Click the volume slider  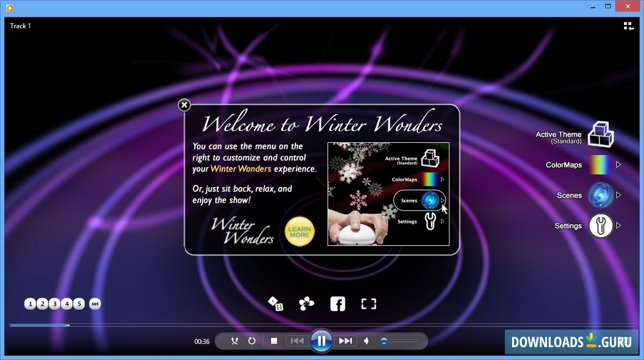[400, 341]
